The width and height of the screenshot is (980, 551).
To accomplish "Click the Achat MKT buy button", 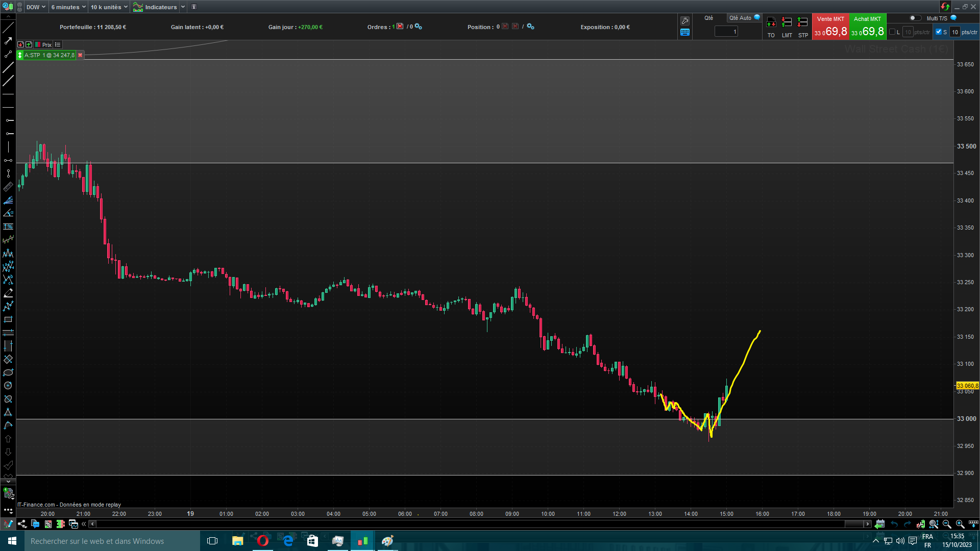I will pyautogui.click(x=868, y=27).
